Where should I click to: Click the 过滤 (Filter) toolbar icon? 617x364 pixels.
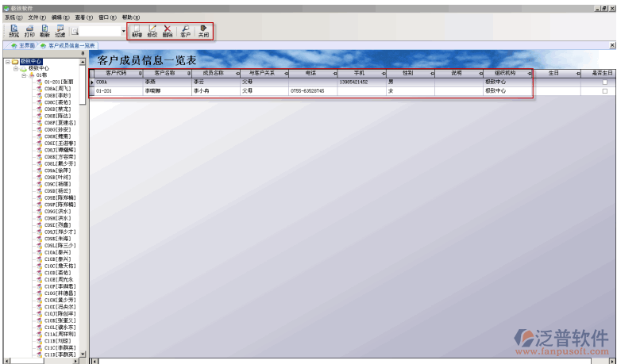[x=60, y=31]
